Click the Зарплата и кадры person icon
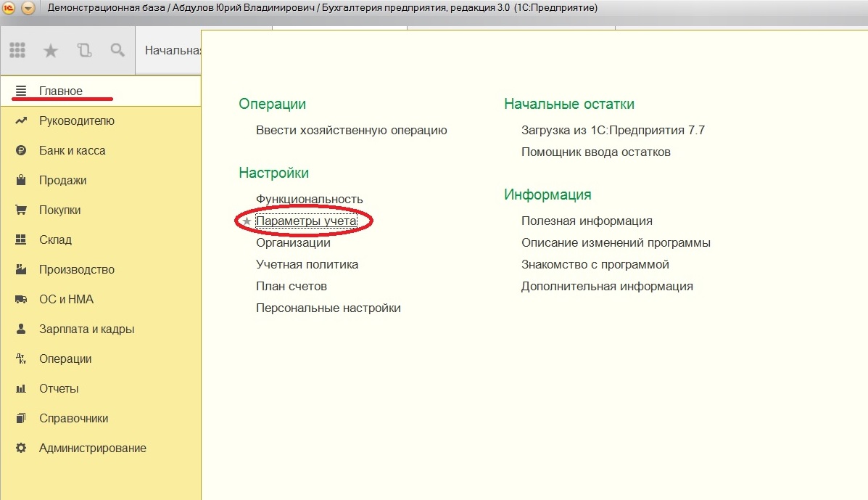Viewport: 868px width, 500px height. 21,329
